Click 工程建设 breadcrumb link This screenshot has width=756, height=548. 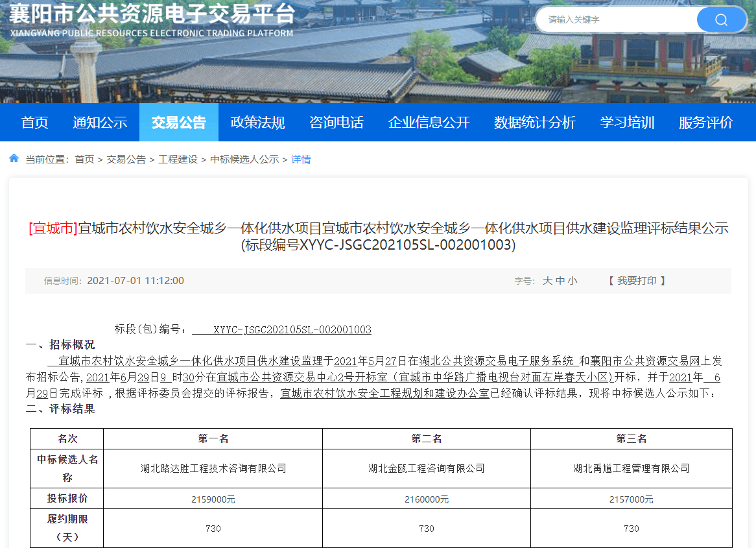pyautogui.click(x=178, y=160)
